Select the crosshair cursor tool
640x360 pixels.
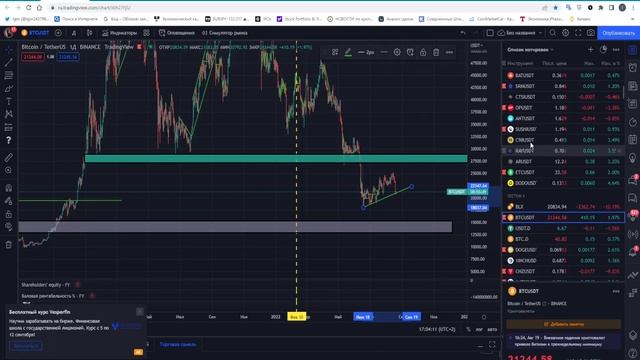(9, 49)
